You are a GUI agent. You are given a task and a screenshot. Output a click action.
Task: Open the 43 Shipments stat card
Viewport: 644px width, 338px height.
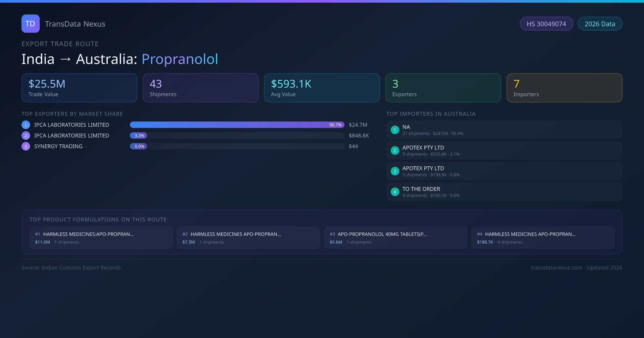click(200, 88)
